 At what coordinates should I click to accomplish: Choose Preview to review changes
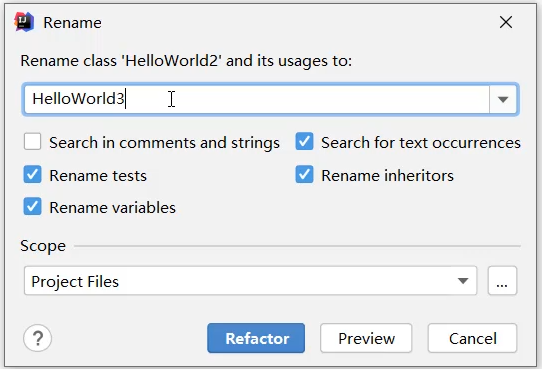click(366, 338)
